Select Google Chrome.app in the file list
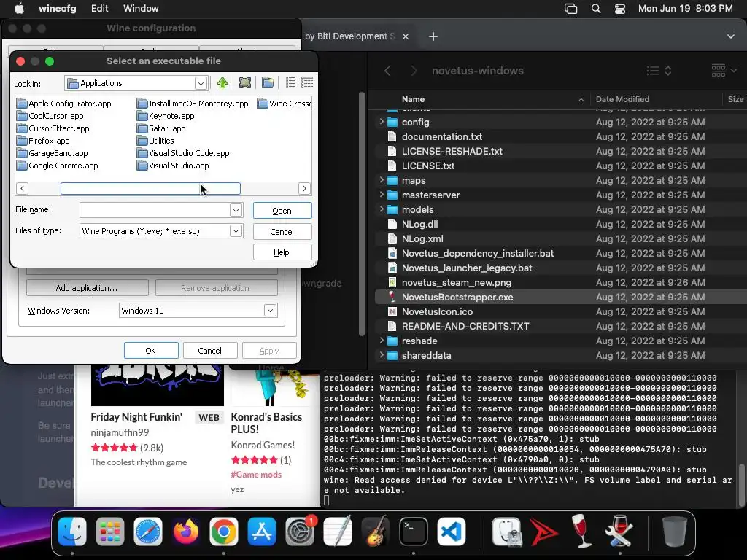The height and width of the screenshot is (560, 747). click(57, 166)
